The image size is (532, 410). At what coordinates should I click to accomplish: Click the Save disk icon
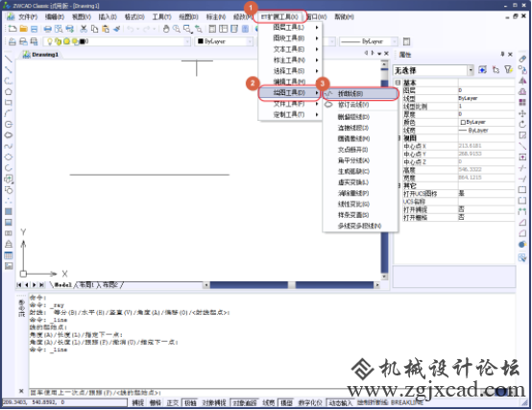click(34, 29)
